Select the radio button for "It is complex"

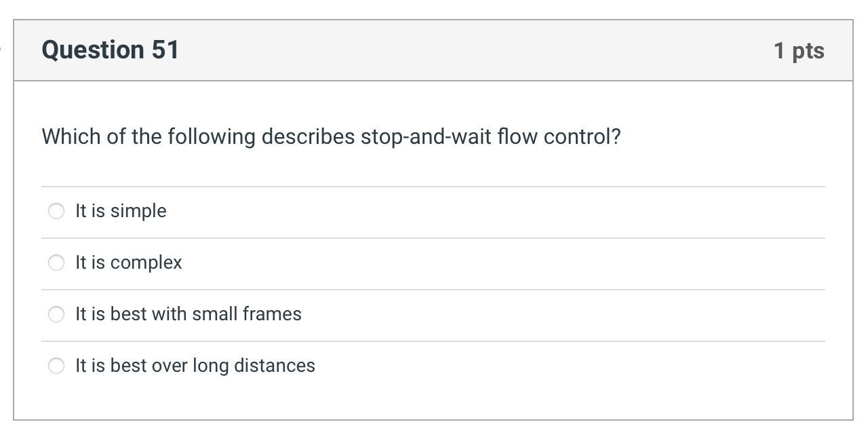(x=56, y=263)
